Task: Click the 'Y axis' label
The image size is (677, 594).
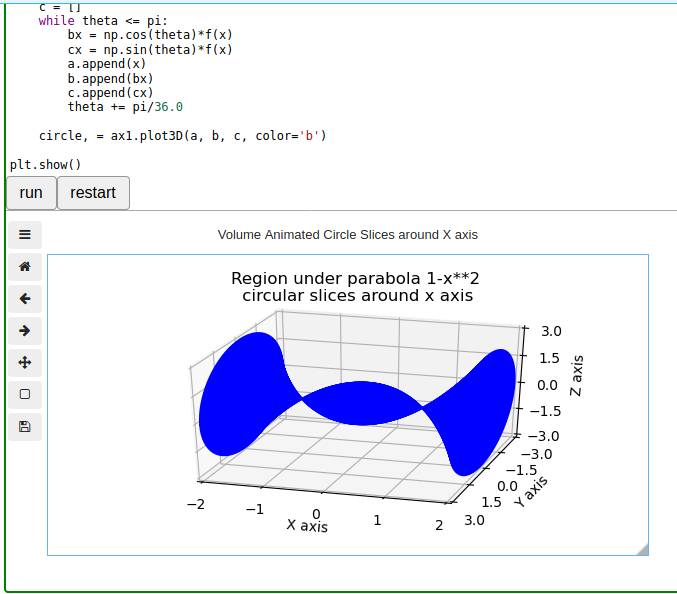Action: coord(531,492)
